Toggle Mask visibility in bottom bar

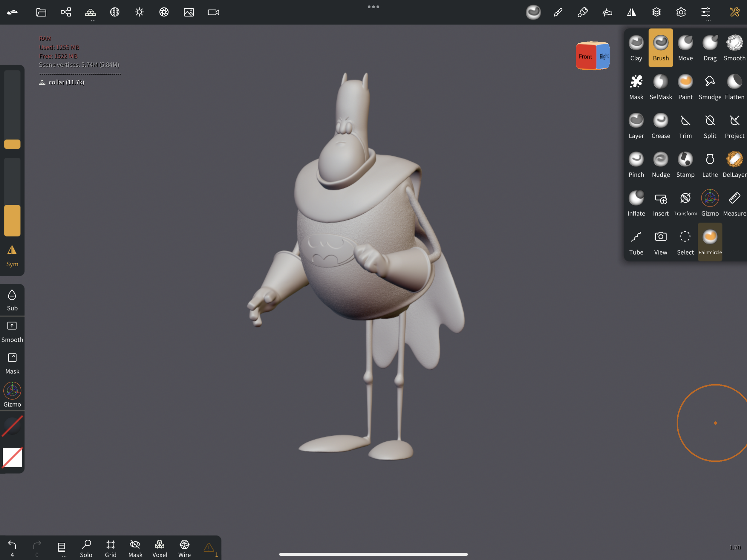pos(135,549)
